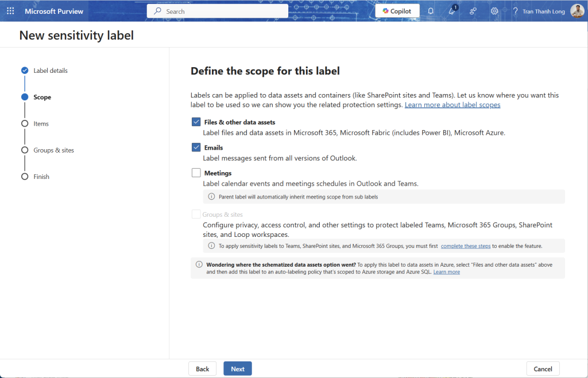This screenshot has width=588, height=378.
Task: Open the notifications bell
Action: point(431,11)
